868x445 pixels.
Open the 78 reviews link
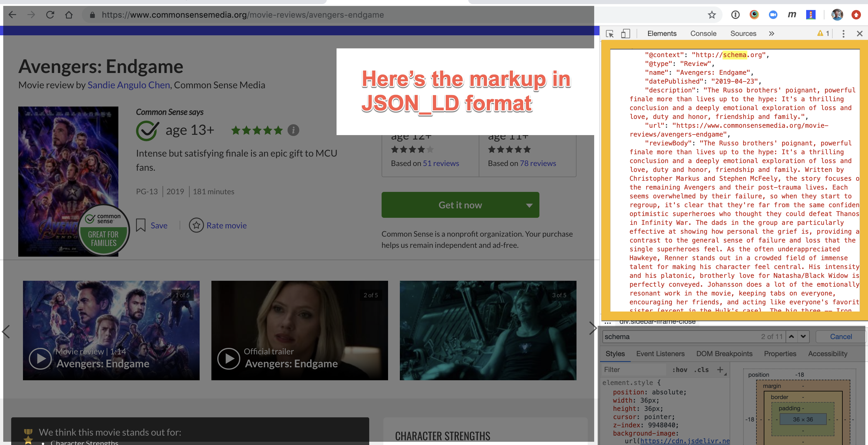pos(538,163)
